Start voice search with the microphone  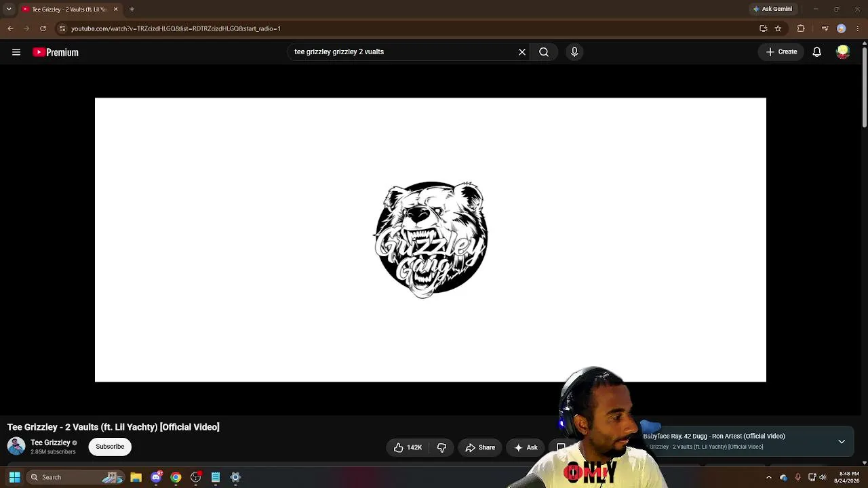(574, 52)
